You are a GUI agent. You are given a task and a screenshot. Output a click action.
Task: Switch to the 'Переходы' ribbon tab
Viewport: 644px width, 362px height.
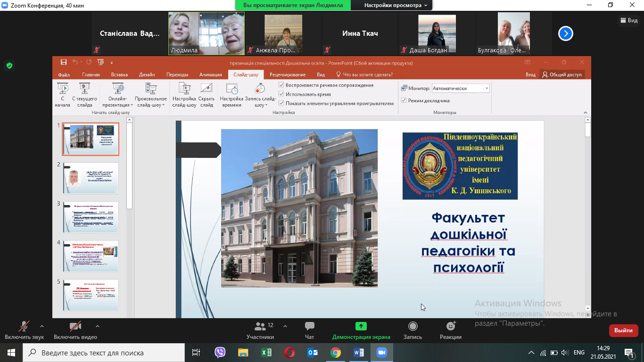[x=177, y=74]
